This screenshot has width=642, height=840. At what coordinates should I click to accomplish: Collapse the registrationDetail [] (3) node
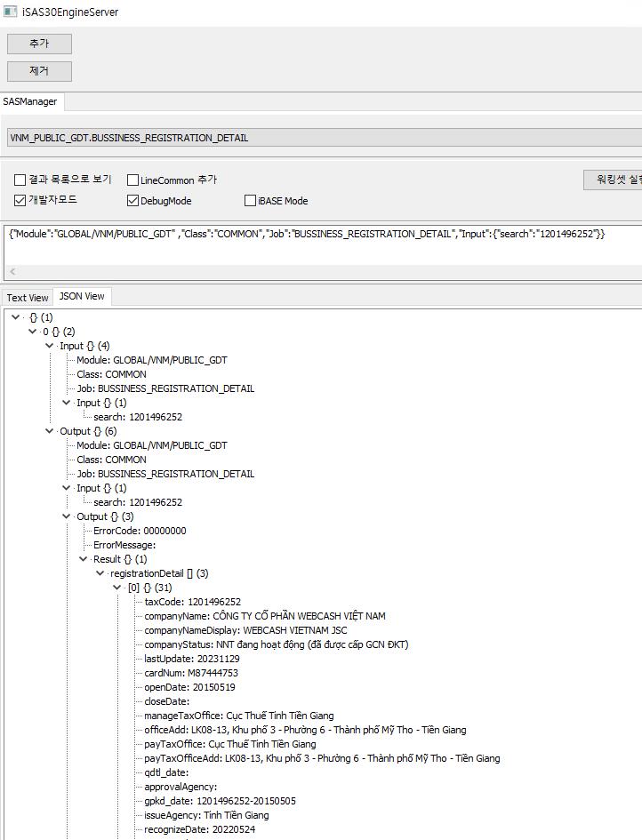(x=100, y=573)
